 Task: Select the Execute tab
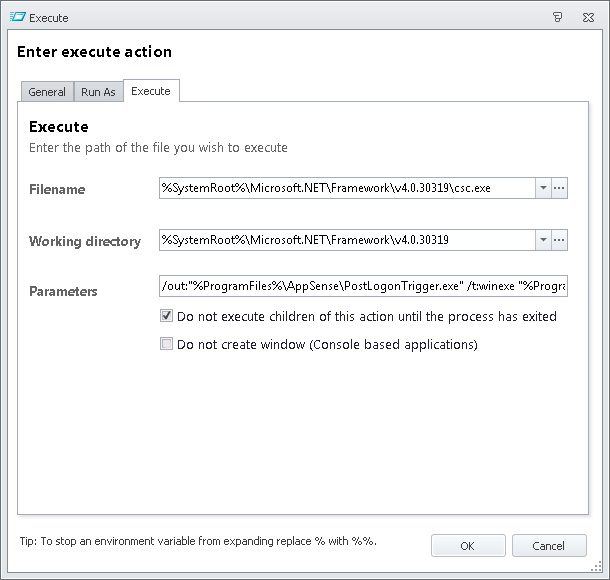[151, 91]
